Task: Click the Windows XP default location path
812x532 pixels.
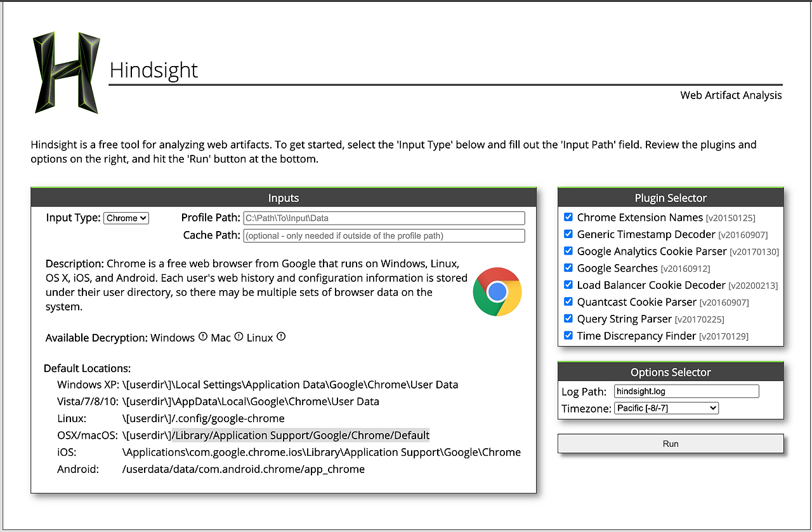Action: tap(291, 385)
